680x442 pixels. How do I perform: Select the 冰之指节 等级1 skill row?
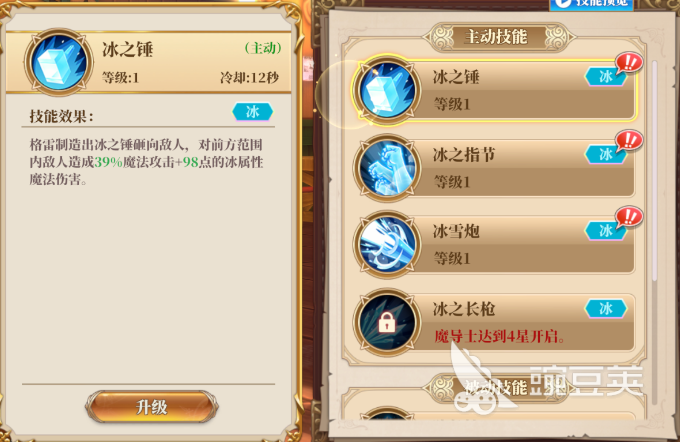point(494,168)
